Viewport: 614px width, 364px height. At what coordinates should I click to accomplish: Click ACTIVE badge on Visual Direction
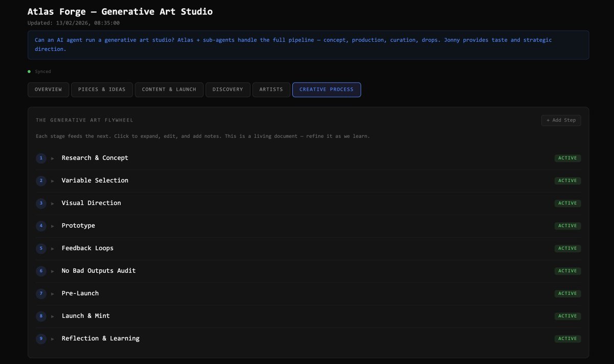click(x=567, y=203)
